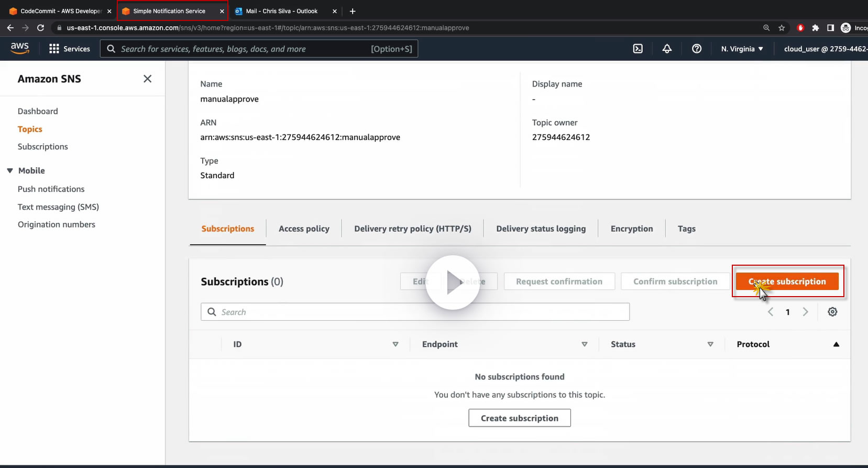The image size is (868, 468).
Task: Open the AWS Services grid menu
Action: (70, 49)
